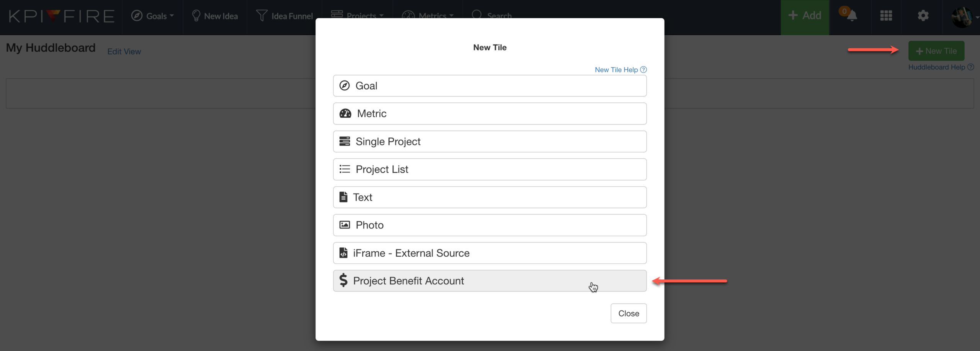Click the Search field in navbar
This screenshot has width=980, height=351.
[x=492, y=15]
